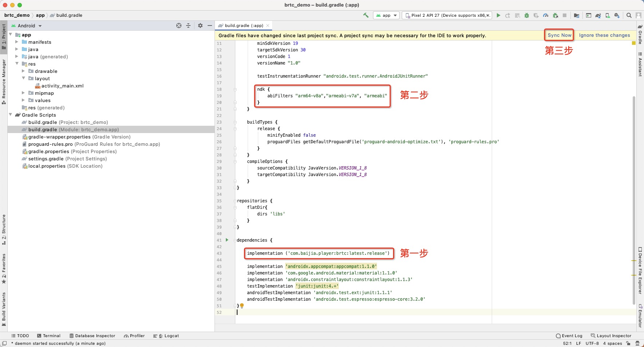The width and height of the screenshot is (644, 347).
Task: Expand the mipmap folder
Action: click(23, 93)
